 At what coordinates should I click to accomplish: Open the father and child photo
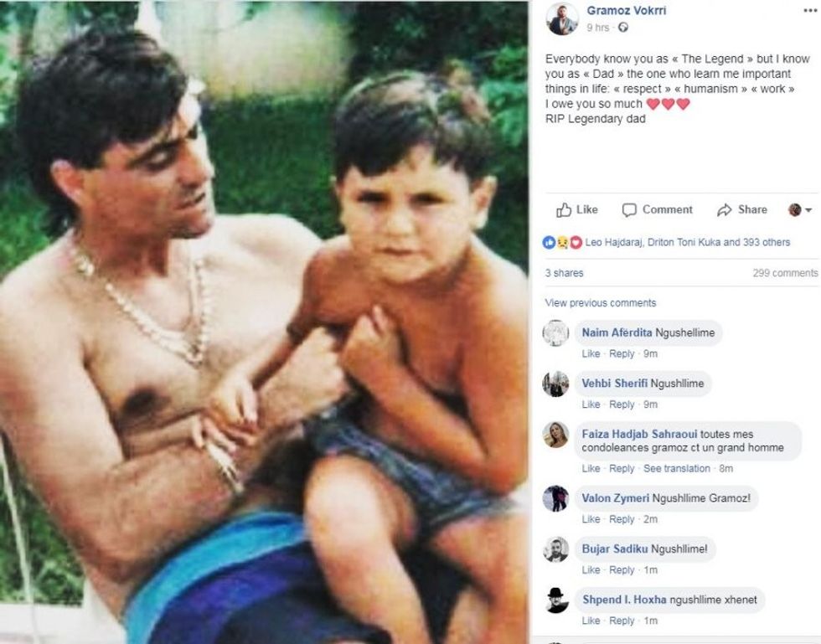[x=264, y=322]
